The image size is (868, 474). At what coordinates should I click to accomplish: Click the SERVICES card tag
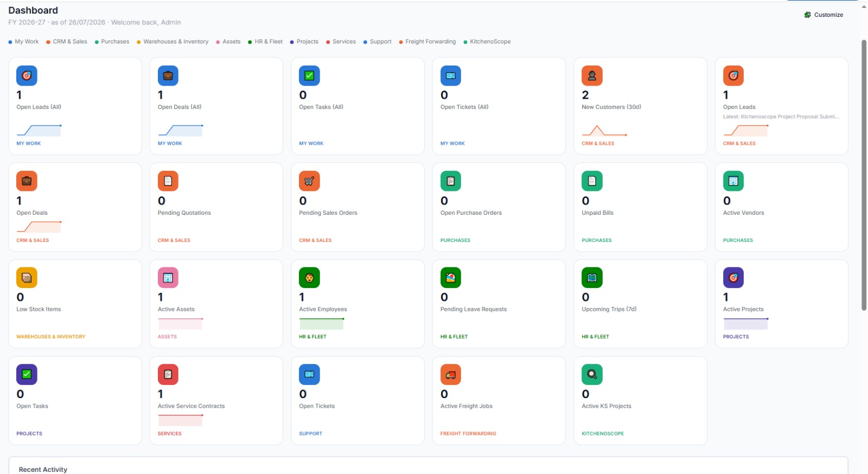(x=170, y=434)
